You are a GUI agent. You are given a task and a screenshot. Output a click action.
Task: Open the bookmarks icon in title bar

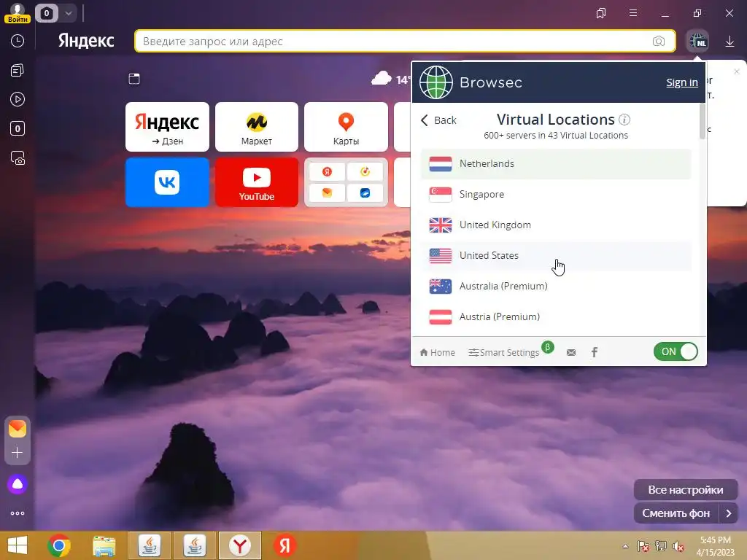pyautogui.click(x=601, y=13)
